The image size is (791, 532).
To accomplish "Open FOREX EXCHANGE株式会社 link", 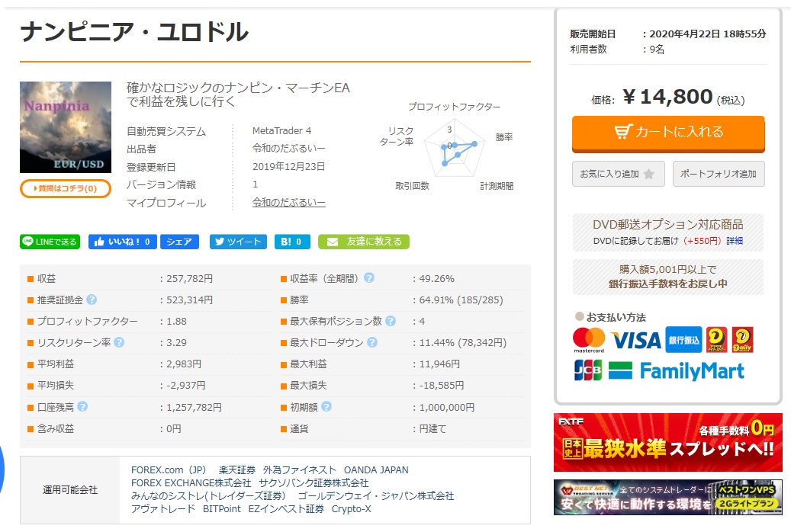I will pyautogui.click(x=191, y=483).
